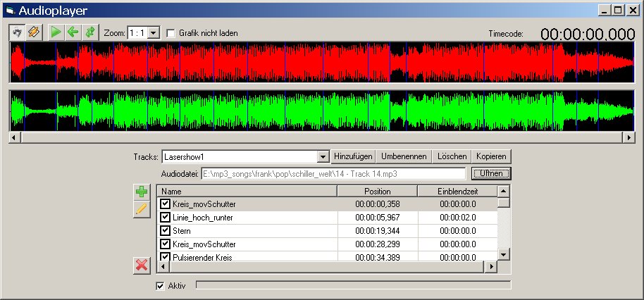
Task: Click the orange Winamp-style toolbar icon
Action: [34, 32]
